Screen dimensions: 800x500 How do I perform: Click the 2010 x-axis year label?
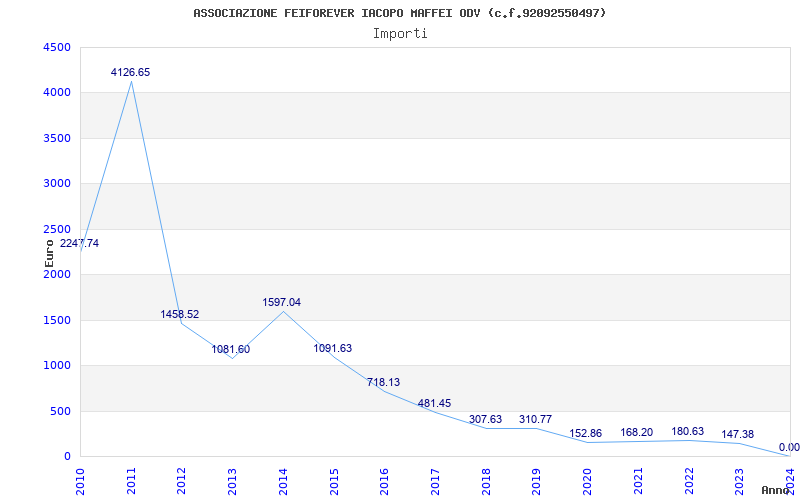80,481
